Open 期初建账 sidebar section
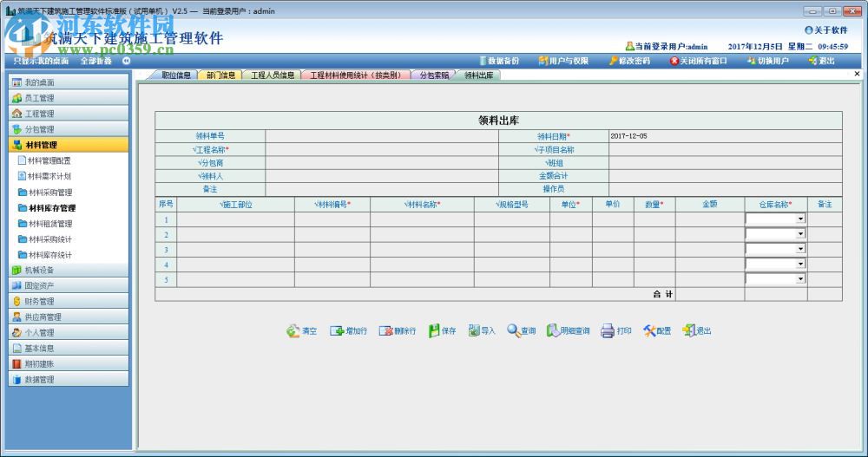Viewport: 868px width, 457px height. 69,363
